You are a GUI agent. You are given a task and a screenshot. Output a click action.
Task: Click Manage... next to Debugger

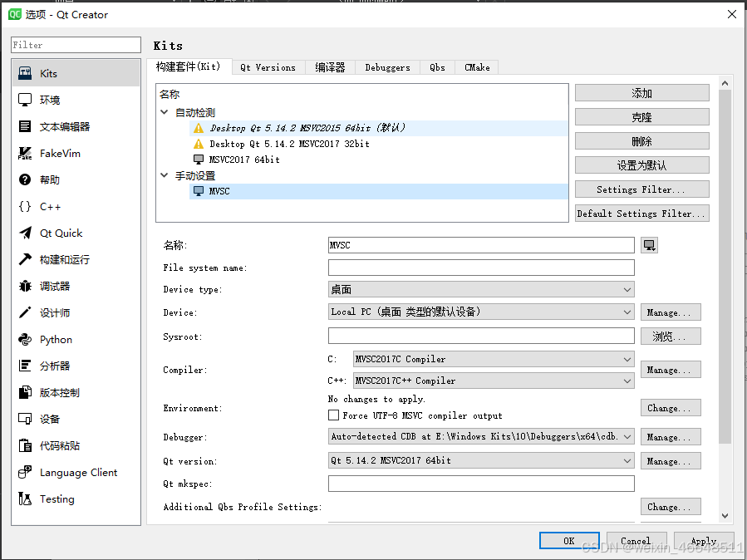click(671, 437)
